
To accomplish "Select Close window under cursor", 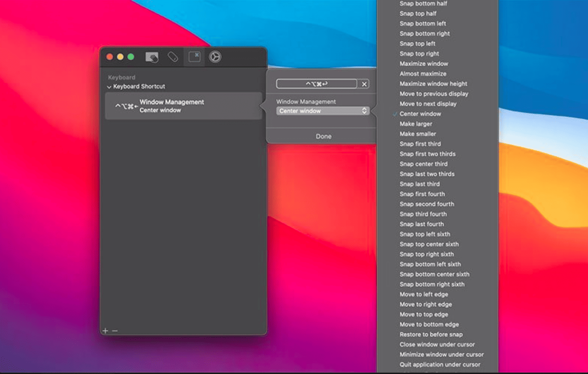I will pos(438,344).
